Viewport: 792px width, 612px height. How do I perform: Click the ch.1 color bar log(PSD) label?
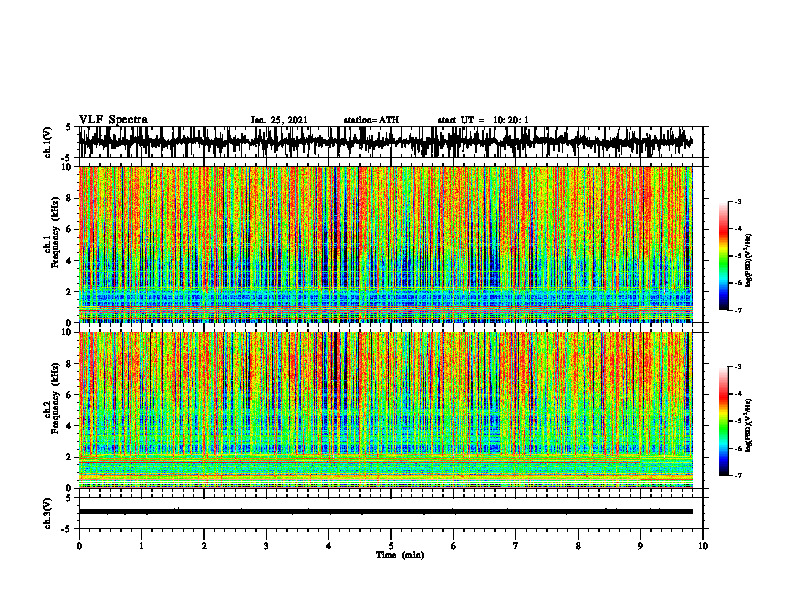point(749,260)
